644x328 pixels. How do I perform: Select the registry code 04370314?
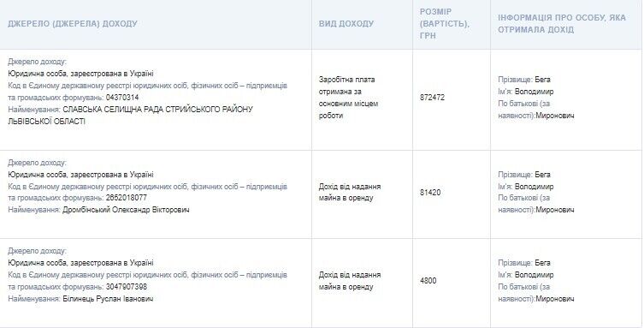coord(122,98)
